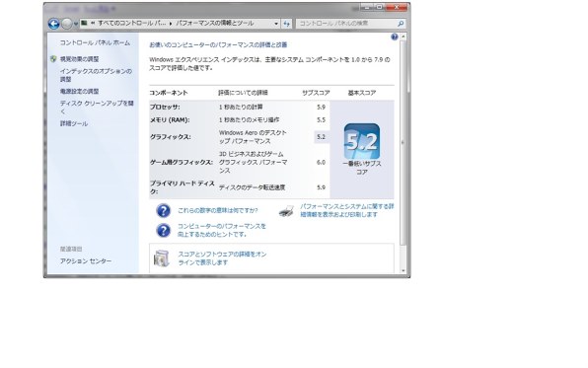Open the blue help icon

point(394,37)
